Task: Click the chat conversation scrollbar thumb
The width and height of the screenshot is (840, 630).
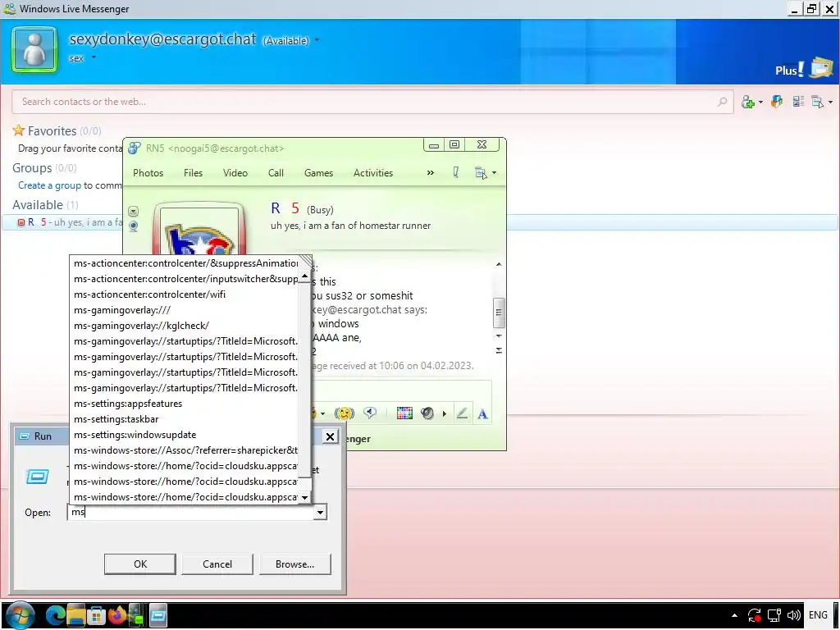Action: [x=498, y=313]
